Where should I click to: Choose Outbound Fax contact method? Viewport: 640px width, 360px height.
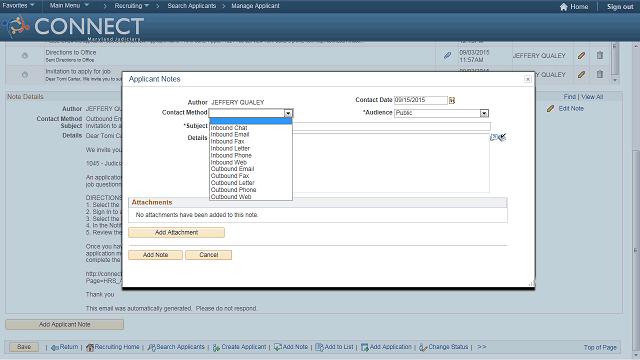(x=251, y=176)
